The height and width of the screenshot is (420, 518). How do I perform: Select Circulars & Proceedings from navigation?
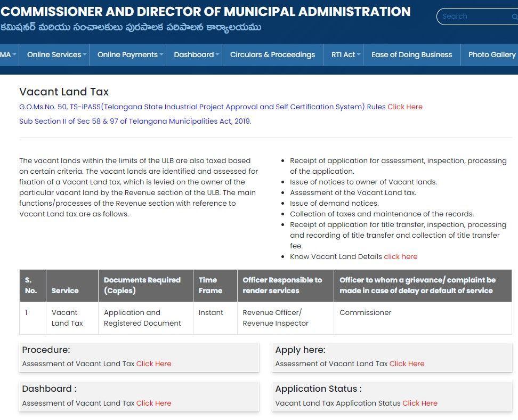(x=272, y=54)
